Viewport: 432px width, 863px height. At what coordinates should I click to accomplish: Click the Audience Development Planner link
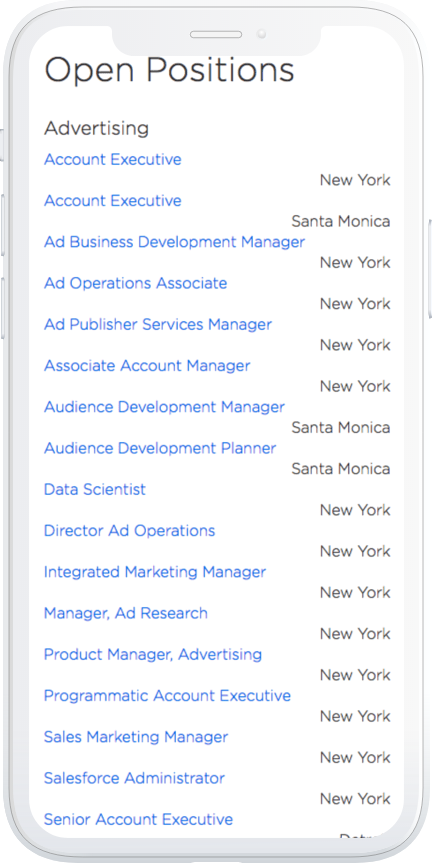[160, 449]
